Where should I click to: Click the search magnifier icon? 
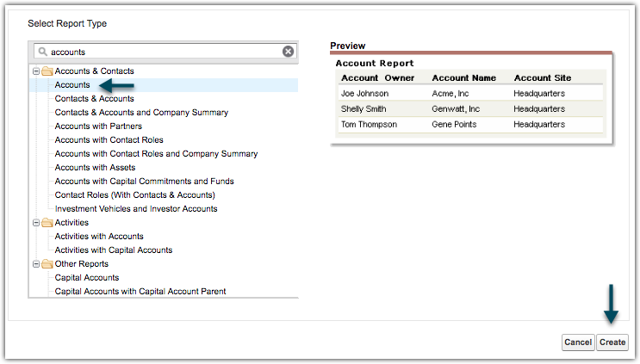point(42,52)
